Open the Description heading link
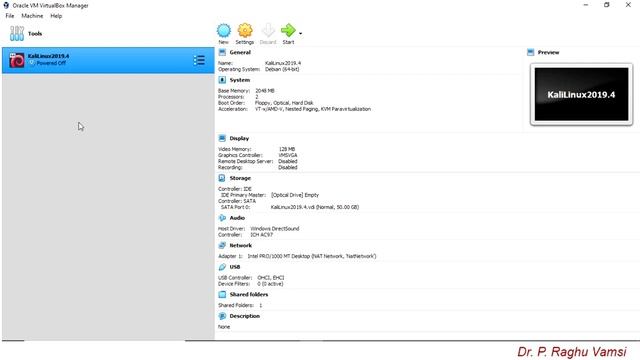Viewport: 640px width, 360px height. point(244,316)
